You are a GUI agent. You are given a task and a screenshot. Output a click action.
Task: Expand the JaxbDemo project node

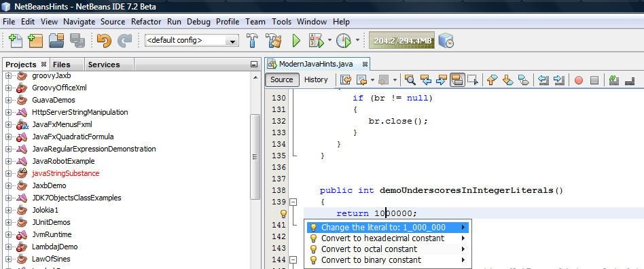[8, 185]
